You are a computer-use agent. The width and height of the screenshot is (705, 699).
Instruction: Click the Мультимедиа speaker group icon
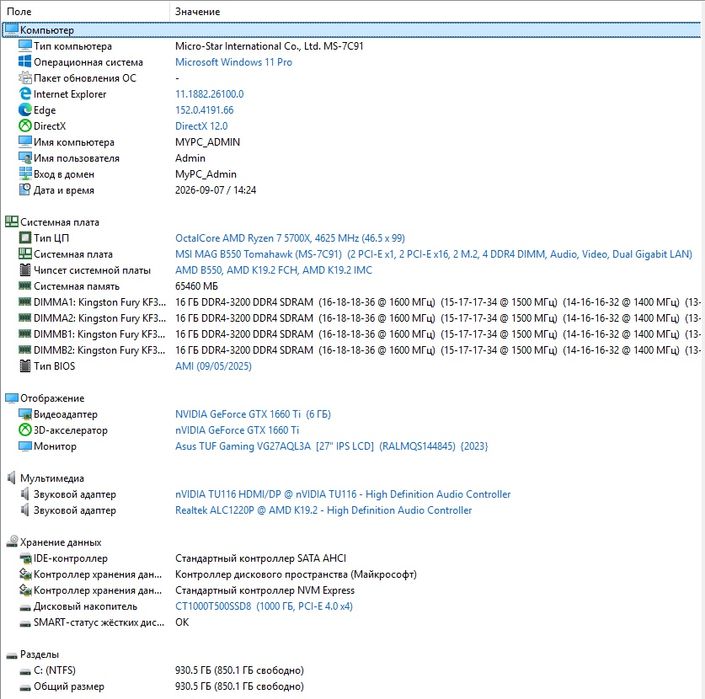(x=11, y=478)
